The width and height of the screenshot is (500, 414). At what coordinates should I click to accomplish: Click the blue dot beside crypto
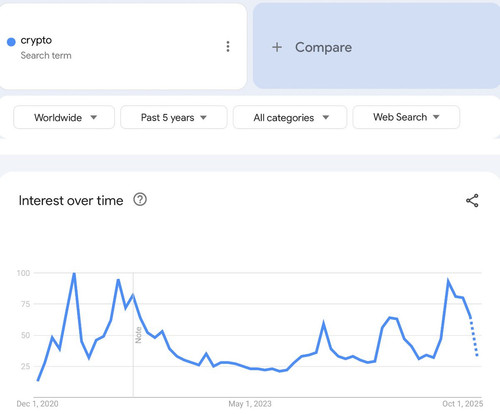[x=11, y=42]
